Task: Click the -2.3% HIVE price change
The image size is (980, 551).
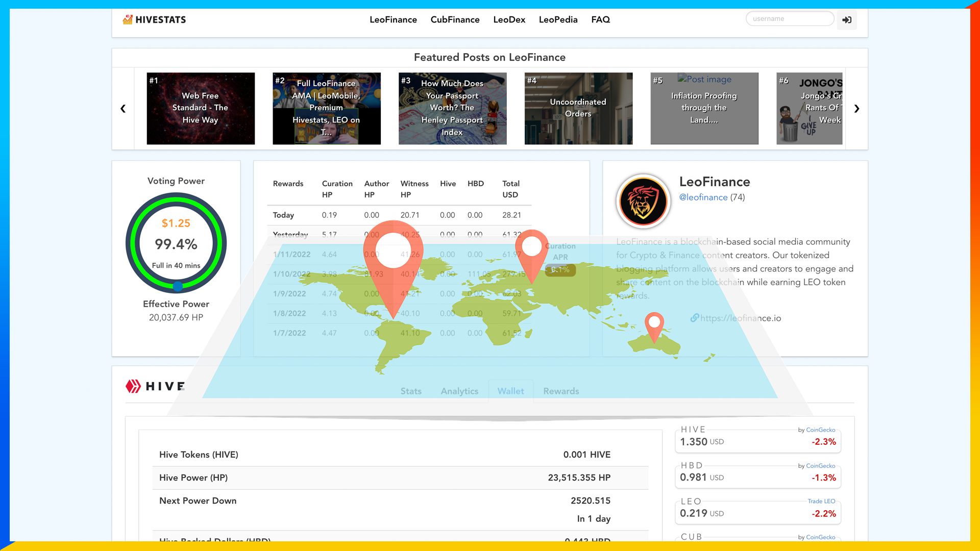Action: click(823, 442)
